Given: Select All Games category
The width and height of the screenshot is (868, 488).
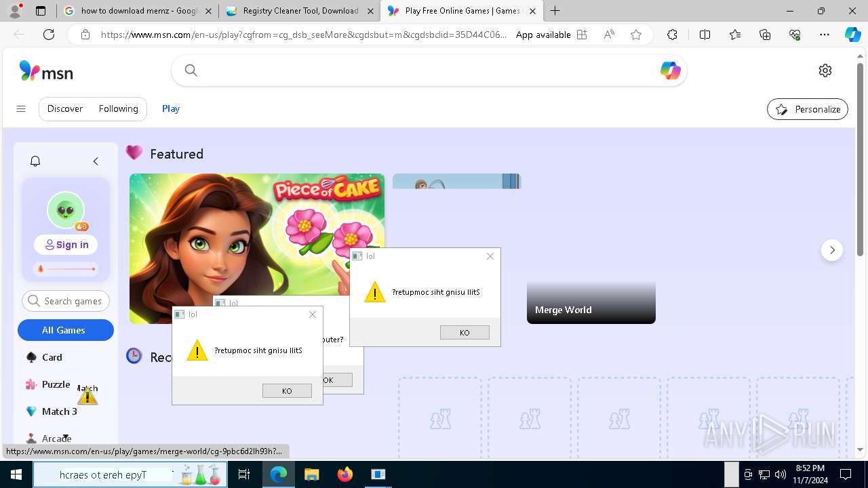Looking at the screenshot, I should (x=66, y=330).
